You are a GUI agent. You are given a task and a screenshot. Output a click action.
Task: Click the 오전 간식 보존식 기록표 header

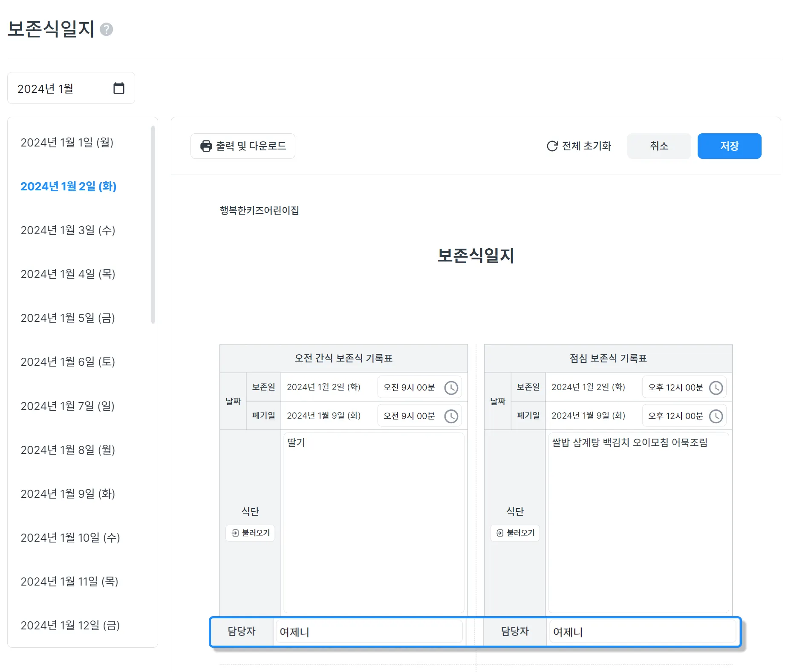[x=343, y=358]
